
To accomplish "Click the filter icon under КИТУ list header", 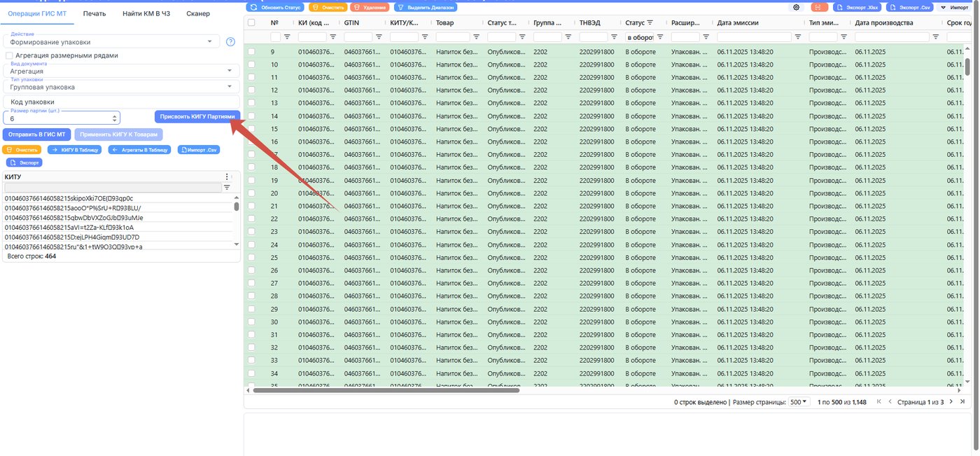I will [x=227, y=188].
